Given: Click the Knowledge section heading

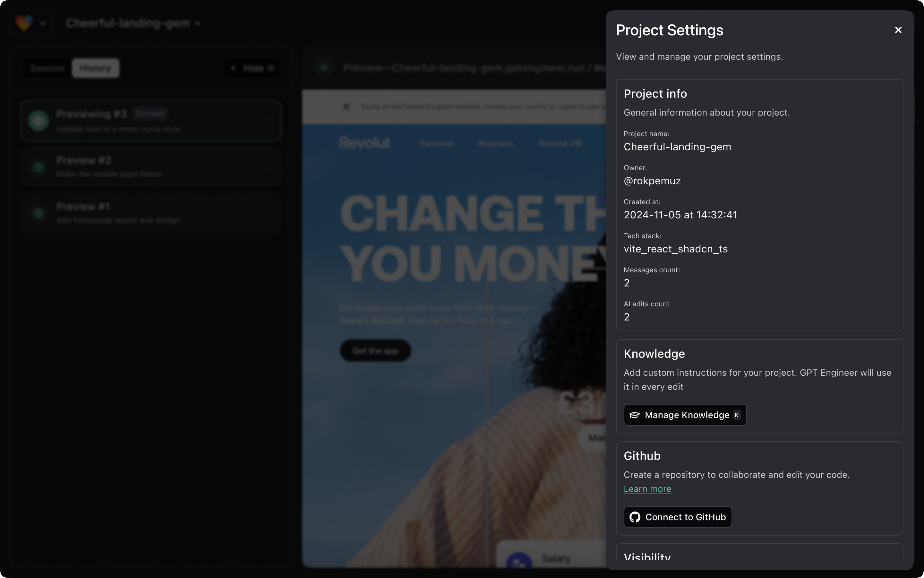Looking at the screenshot, I should [654, 354].
